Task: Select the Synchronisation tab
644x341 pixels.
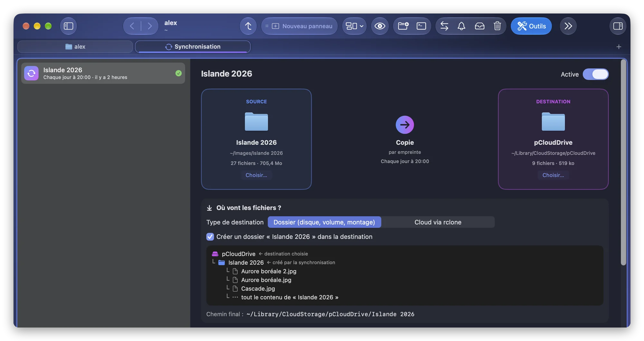Action: coord(193,47)
